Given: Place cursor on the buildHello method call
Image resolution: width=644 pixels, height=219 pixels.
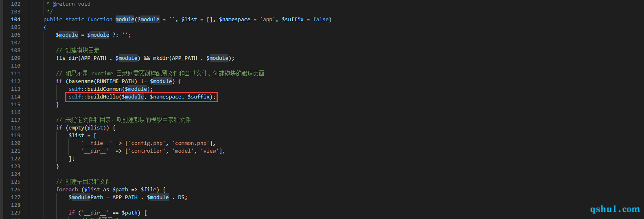Looking at the screenshot, I should pos(103,97).
